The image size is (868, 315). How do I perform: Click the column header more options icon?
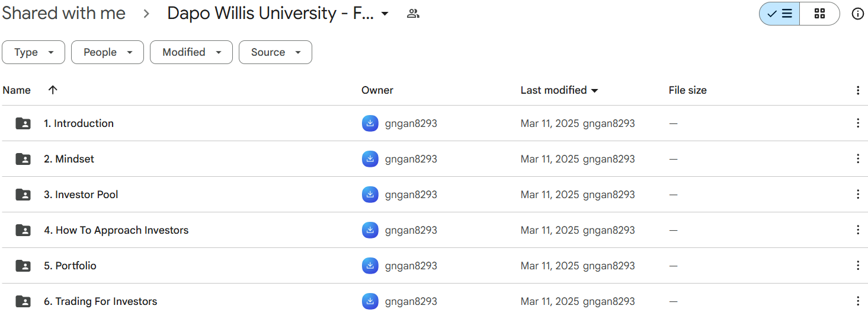[857, 90]
